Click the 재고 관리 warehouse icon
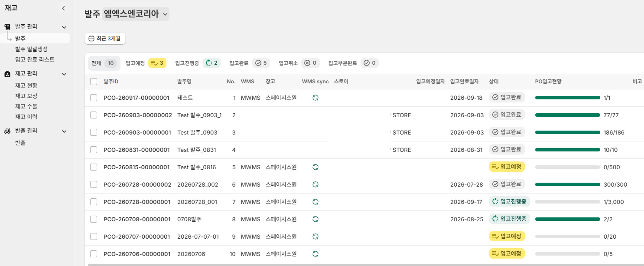Screen dimensions: 644x266 click(x=7, y=74)
